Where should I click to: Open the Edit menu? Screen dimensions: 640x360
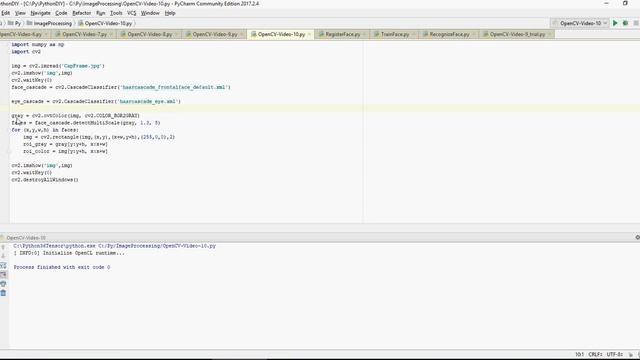[x=5, y=13]
